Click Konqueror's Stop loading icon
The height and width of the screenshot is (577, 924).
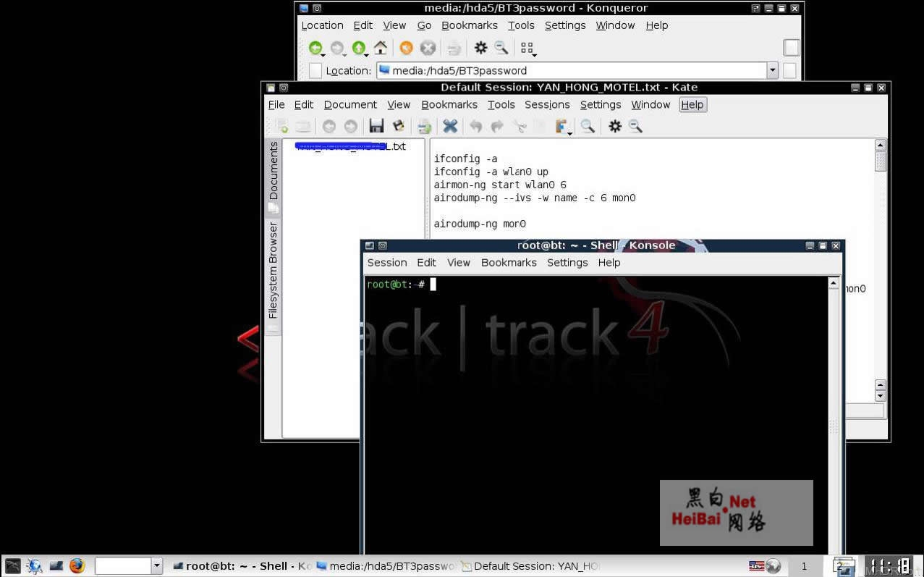pyautogui.click(x=428, y=48)
